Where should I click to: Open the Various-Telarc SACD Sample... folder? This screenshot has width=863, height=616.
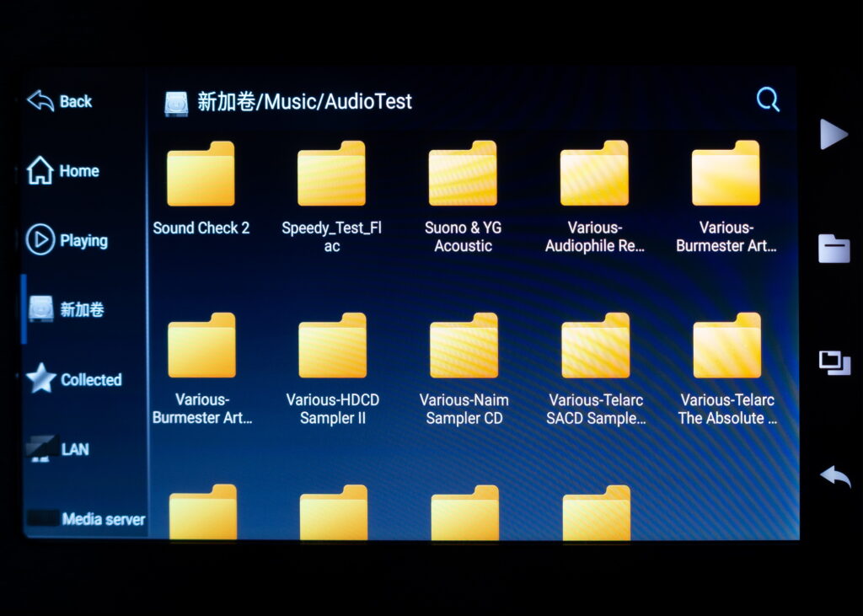click(x=596, y=369)
